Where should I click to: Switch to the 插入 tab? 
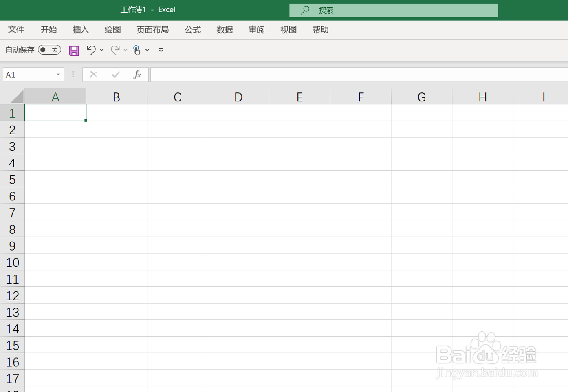[x=80, y=30]
